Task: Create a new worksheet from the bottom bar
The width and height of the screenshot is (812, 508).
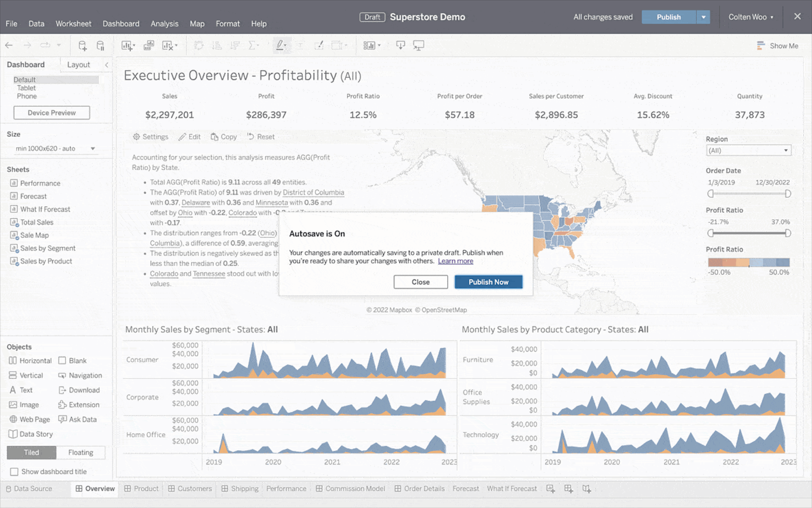Action: point(551,488)
